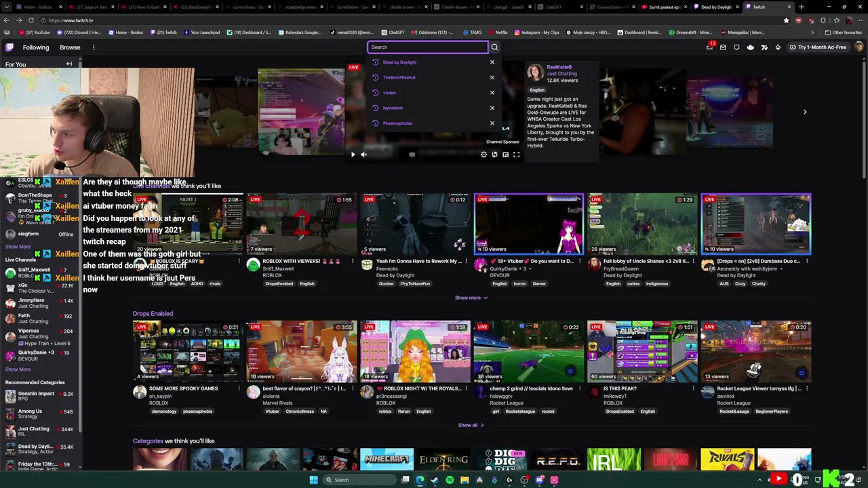This screenshot has height=488, width=868.
Task: Open Windows Start menu
Action: pos(313,480)
